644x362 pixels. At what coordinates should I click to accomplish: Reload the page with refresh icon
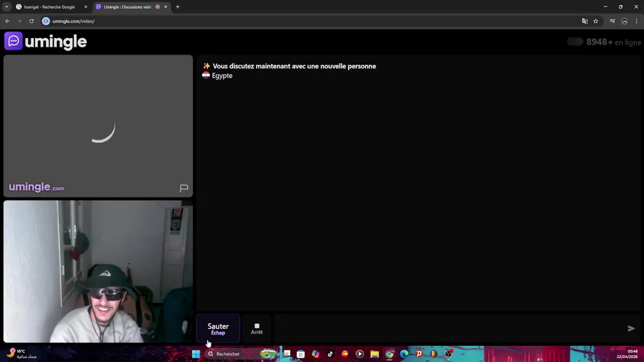31,21
